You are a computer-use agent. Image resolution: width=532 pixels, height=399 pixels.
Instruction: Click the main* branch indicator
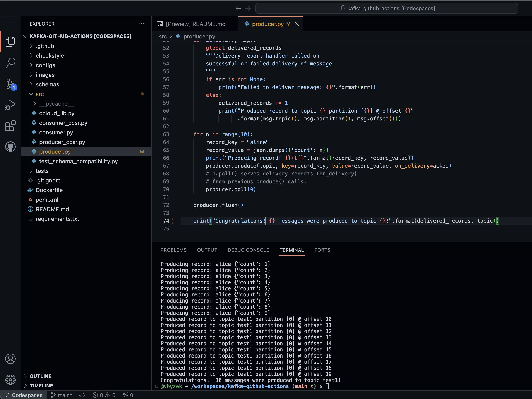point(61,395)
